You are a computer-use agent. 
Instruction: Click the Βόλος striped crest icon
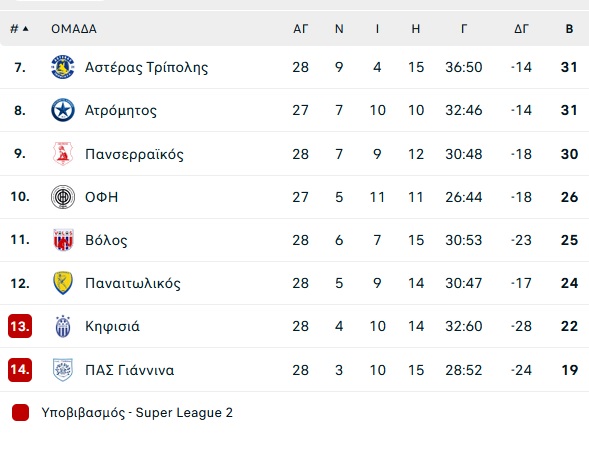coord(63,240)
